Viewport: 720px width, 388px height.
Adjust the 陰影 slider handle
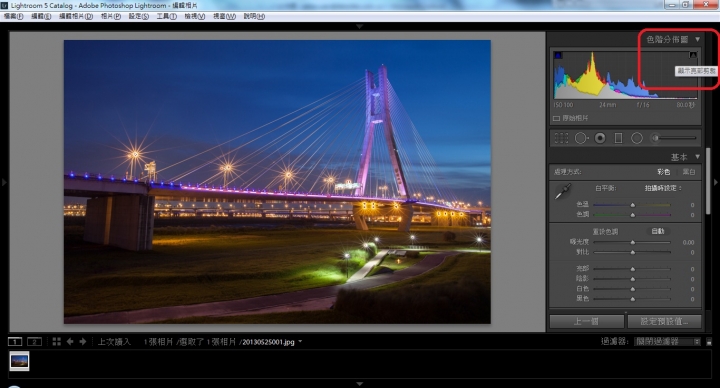point(633,279)
